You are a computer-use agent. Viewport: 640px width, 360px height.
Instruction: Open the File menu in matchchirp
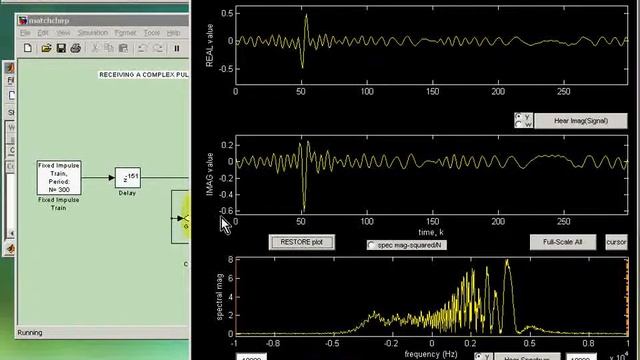25,33
